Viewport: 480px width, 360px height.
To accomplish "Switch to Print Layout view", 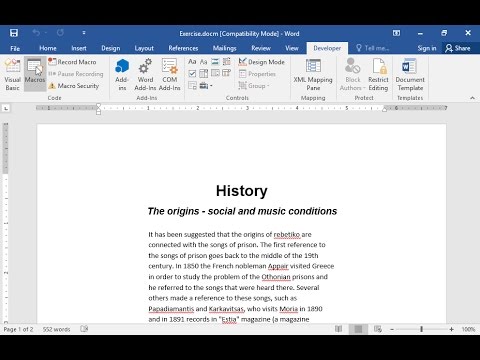I will tap(358, 329).
